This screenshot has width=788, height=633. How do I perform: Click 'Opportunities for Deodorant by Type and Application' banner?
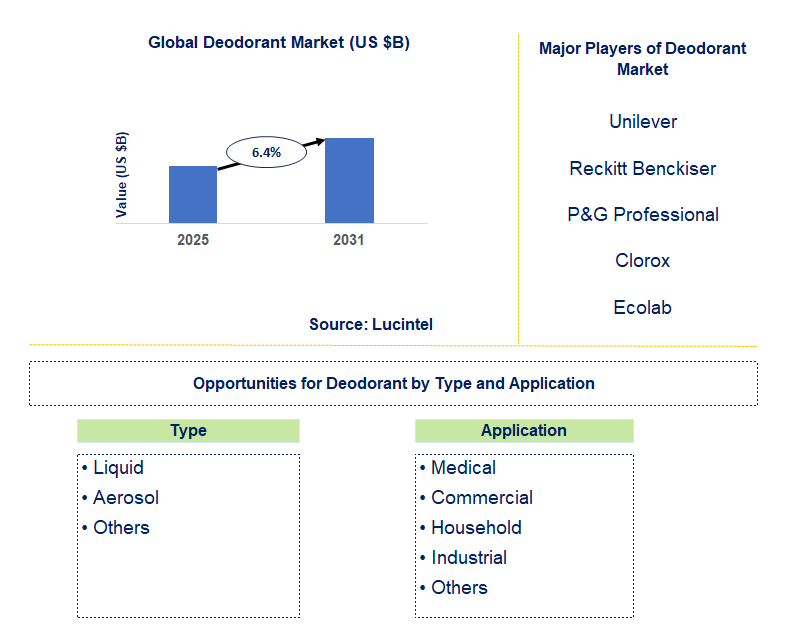click(393, 383)
